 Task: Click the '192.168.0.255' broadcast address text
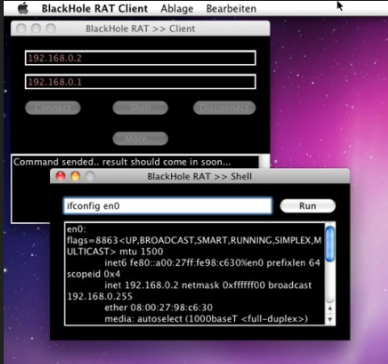pos(100,296)
